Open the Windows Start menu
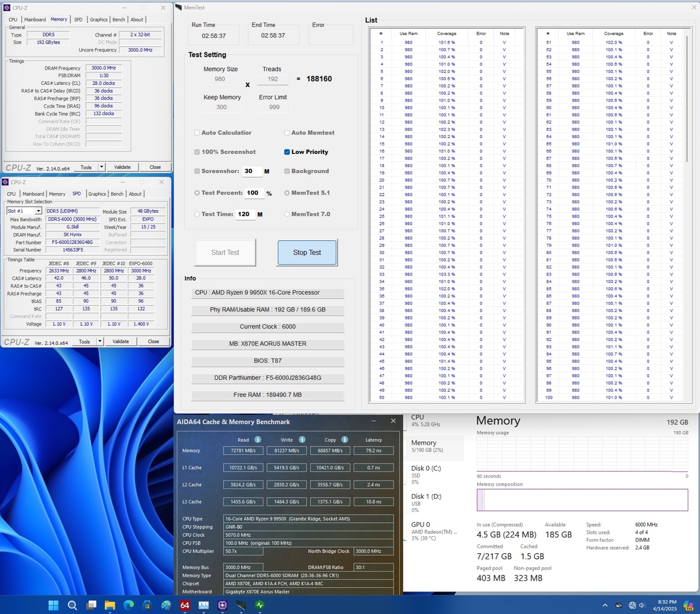 click(53, 605)
